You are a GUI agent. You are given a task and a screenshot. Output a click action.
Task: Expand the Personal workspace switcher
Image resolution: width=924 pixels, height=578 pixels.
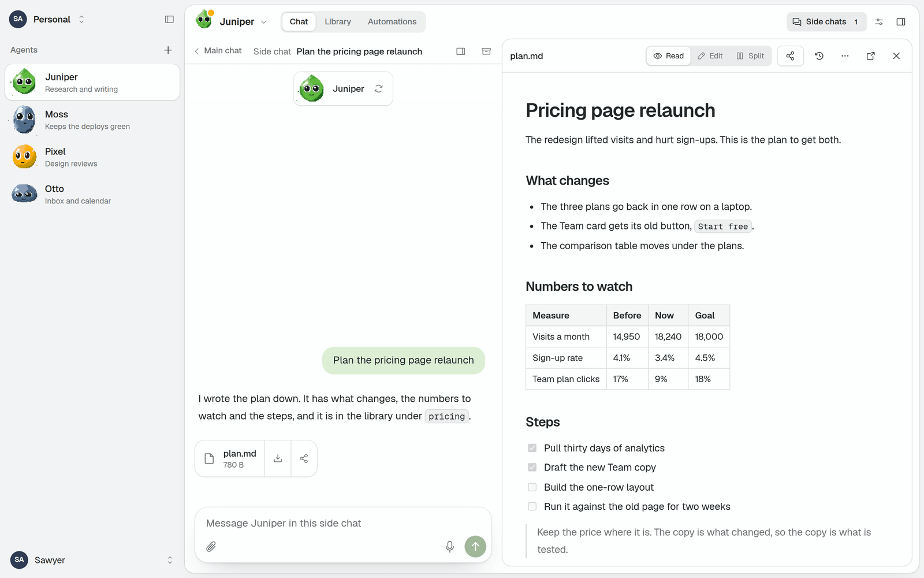[47, 19]
